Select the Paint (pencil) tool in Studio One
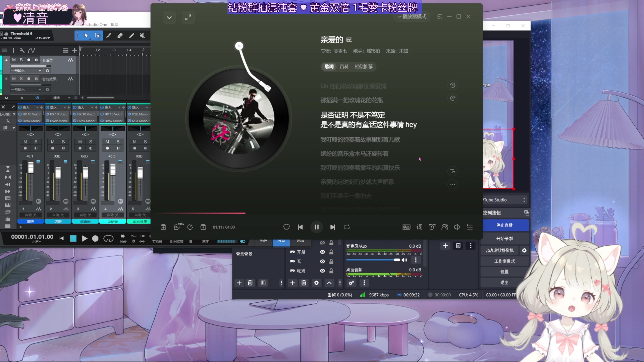This screenshot has width=644, height=362. point(131,36)
